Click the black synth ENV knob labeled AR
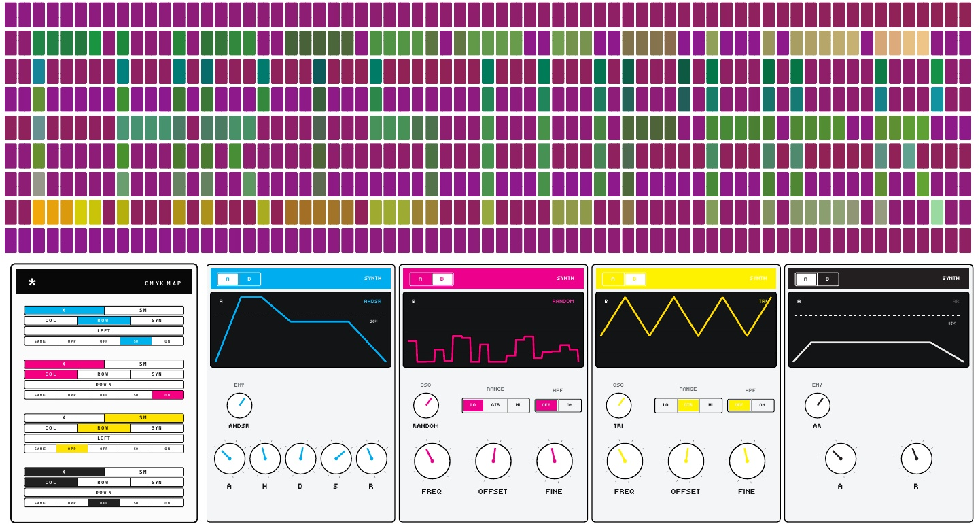980x524 pixels. [818, 405]
